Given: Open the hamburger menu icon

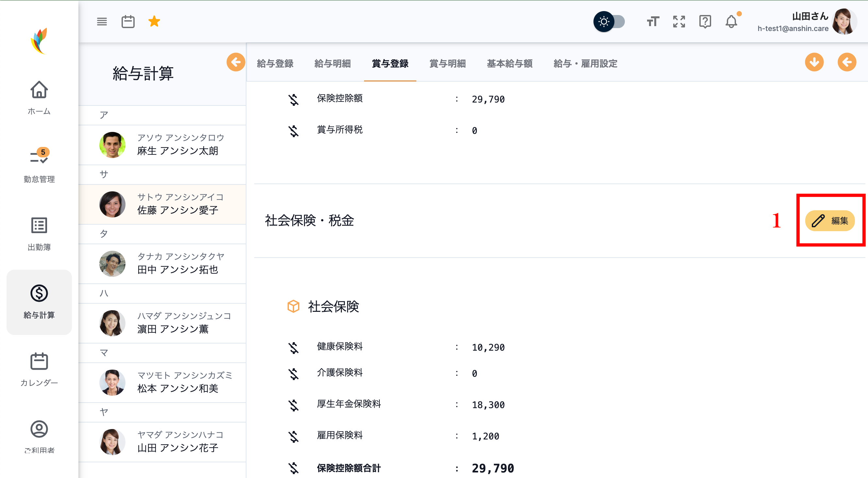Looking at the screenshot, I should point(102,22).
